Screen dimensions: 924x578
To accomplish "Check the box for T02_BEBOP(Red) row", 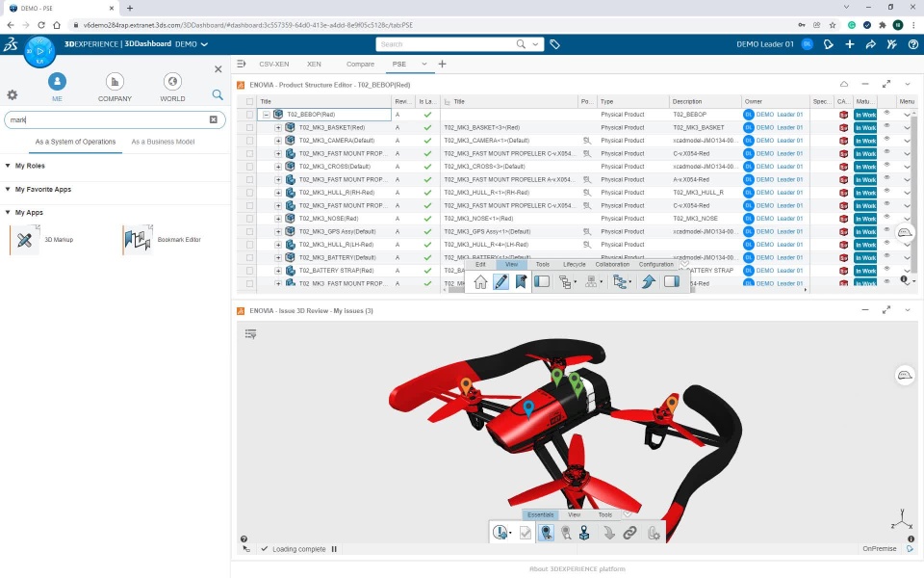I will 250,115.
